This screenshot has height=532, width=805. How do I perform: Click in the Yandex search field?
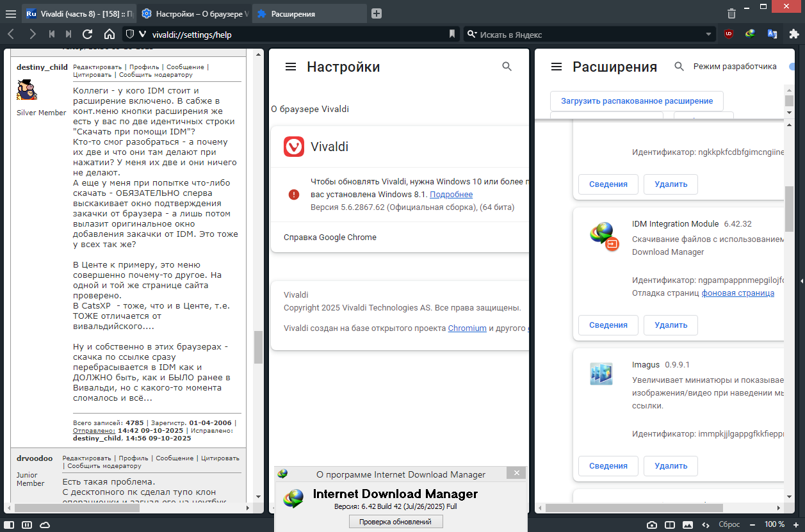point(589,35)
